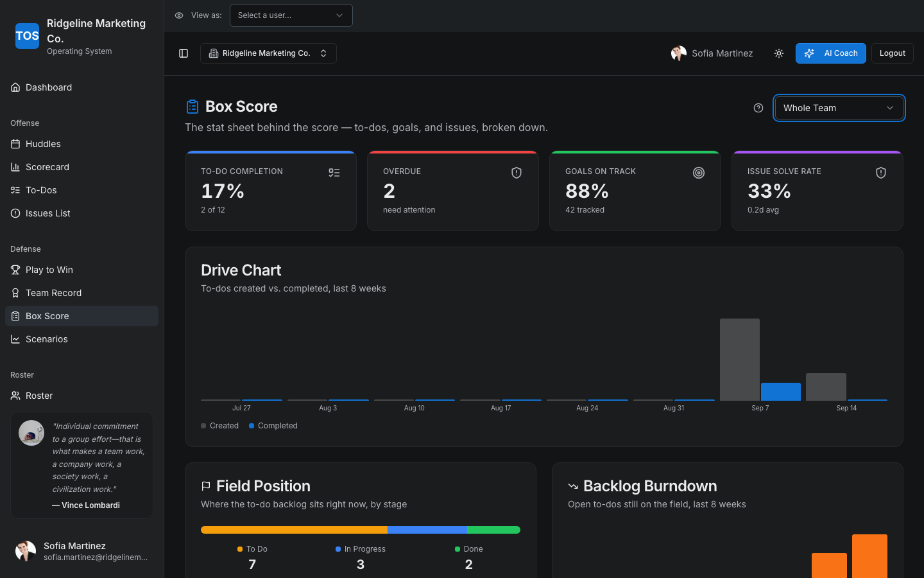Open the Ridgeline Marketing Co. workspace switcher
924x578 pixels.
(x=268, y=53)
